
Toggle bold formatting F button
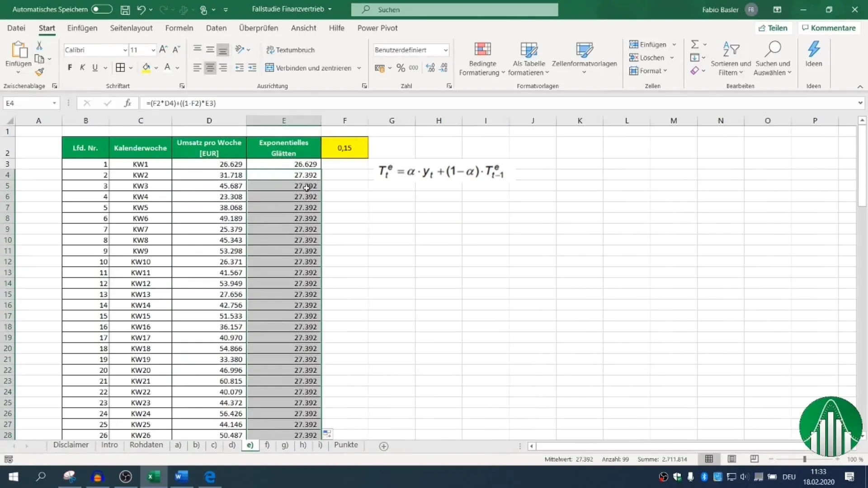coord(70,68)
